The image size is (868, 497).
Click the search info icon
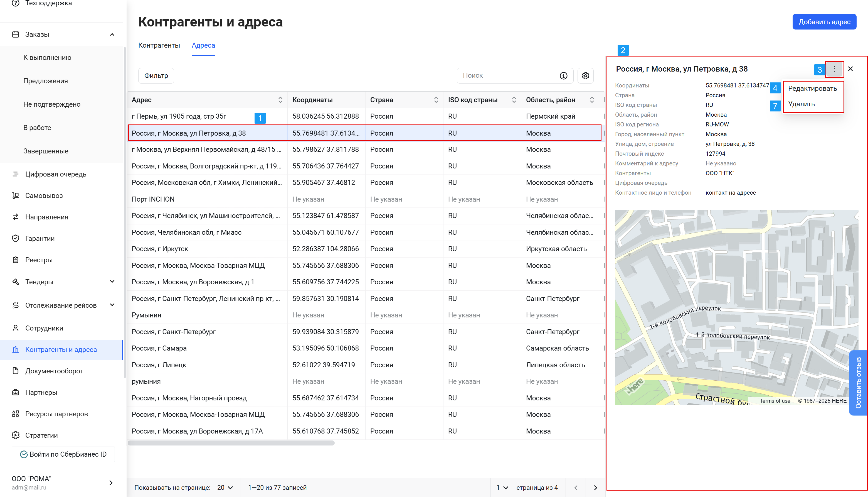[x=563, y=75]
